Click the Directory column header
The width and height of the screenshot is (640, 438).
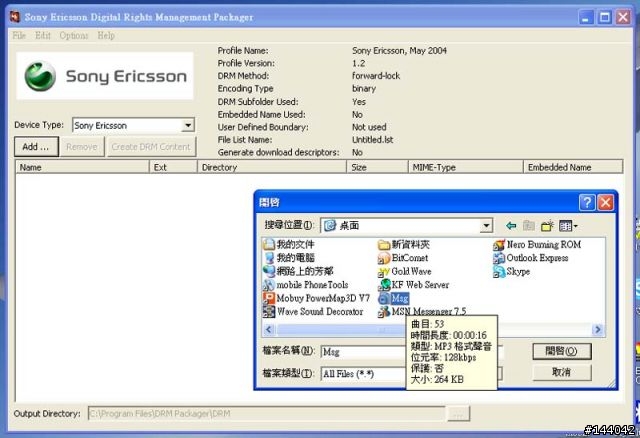[x=272, y=167]
